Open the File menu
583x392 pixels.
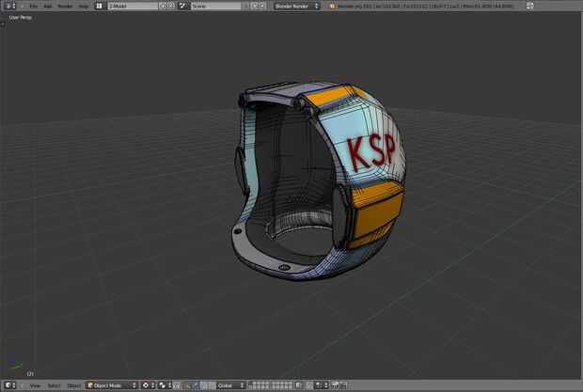[34, 7]
